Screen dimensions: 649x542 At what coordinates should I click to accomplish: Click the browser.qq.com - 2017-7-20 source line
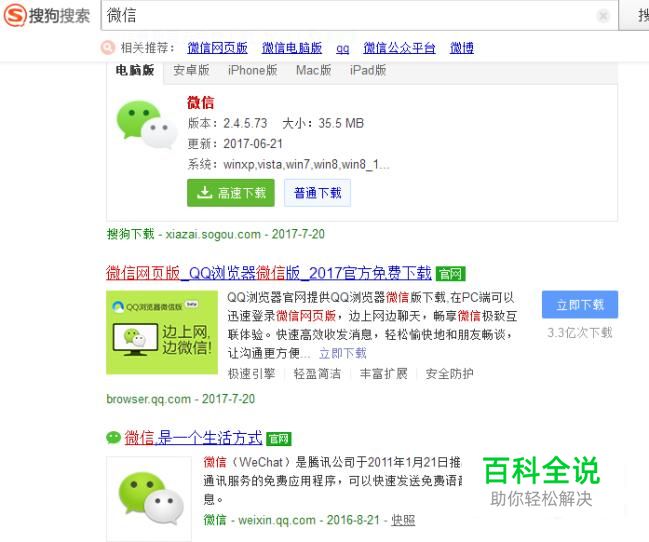pyautogui.click(x=180, y=399)
